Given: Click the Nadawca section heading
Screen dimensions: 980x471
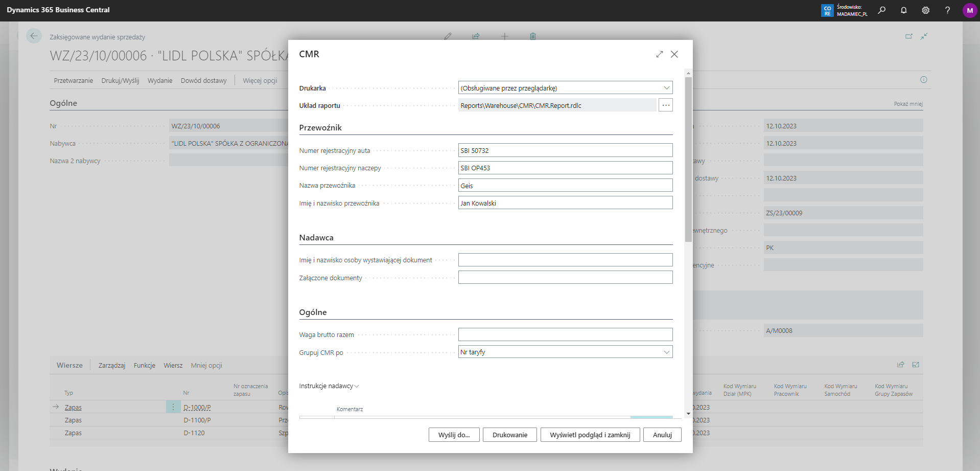Looking at the screenshot, I should [x=316, y=237].
